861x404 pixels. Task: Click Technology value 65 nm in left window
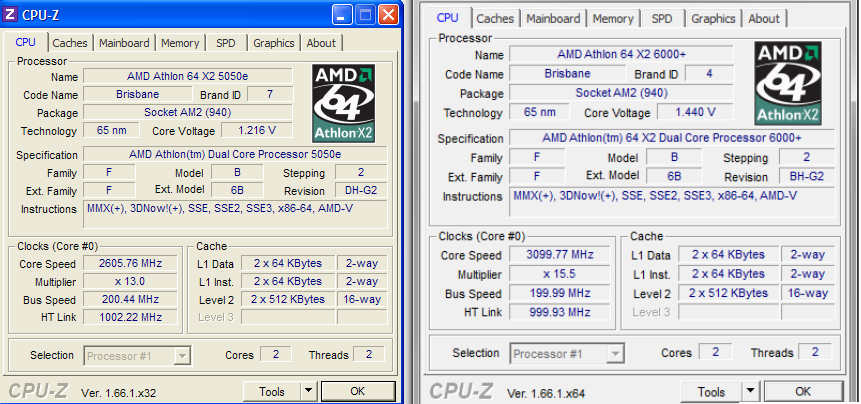(110, 131)
